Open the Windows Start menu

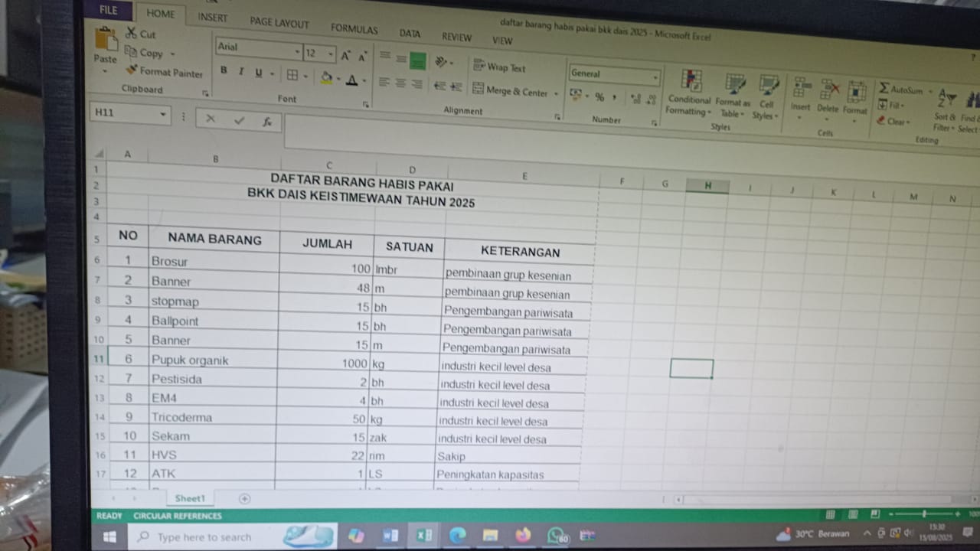tap(109, 537)
